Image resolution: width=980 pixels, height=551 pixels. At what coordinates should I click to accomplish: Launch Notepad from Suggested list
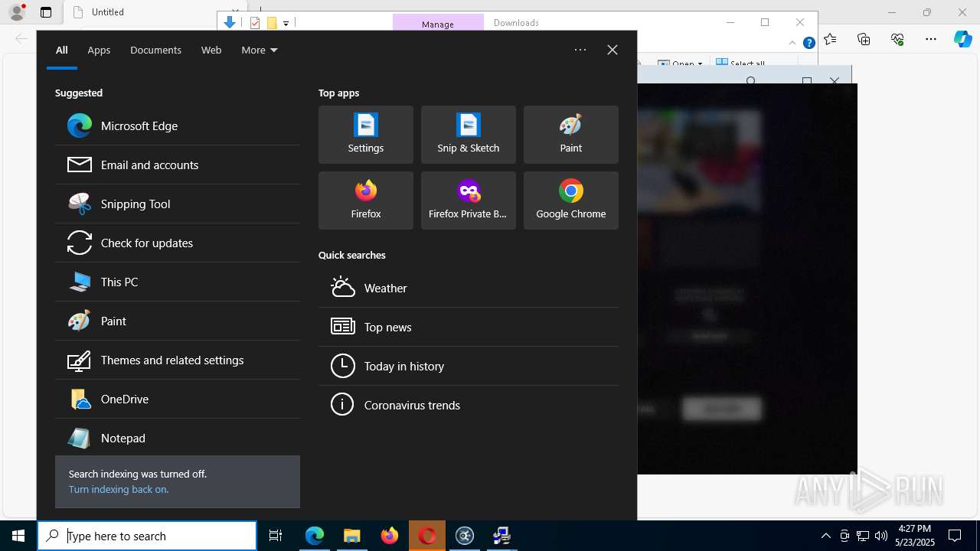pos(178,438)
